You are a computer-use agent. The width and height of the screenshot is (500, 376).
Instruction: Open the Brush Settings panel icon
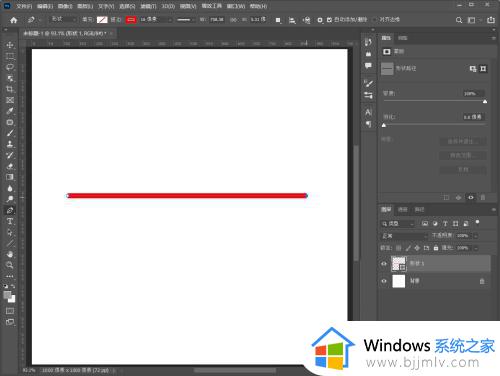coord(368,83)
